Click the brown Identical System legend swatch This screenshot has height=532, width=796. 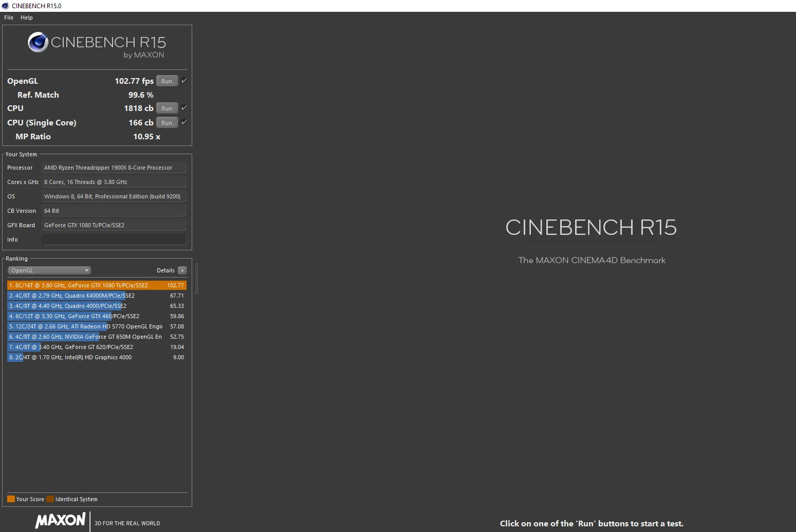[x=50, y=499]
